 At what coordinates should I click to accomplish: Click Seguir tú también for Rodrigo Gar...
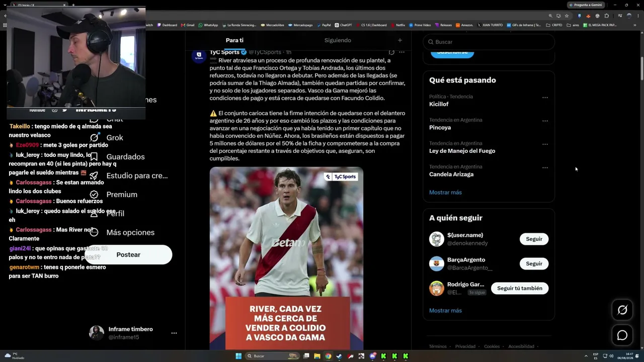[x=520, y=288]
